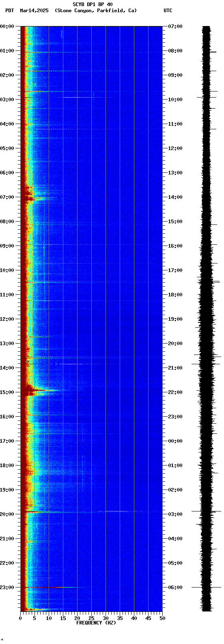The height and width of the screenshot is (644, 224).
Task: Click the UTC time label '10:00'
Action: point(175,100)
